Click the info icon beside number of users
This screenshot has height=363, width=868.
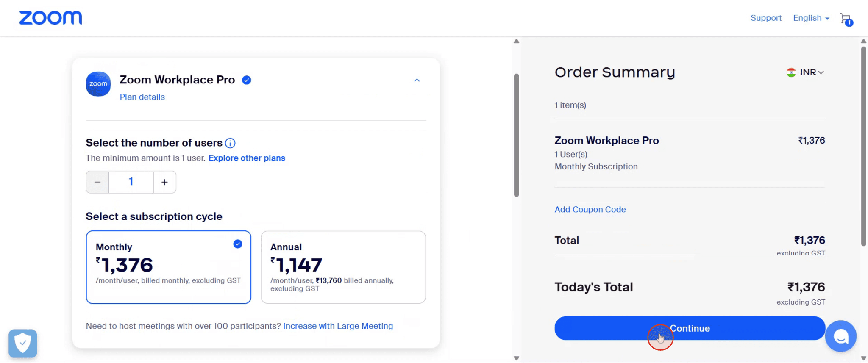click(230, 143)
